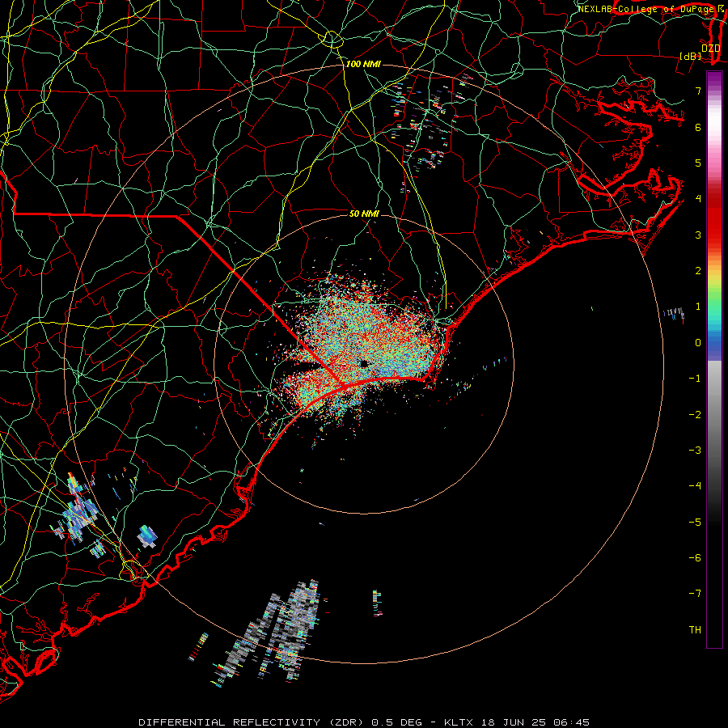Click the black radar site dot at KLTX
Viewport: 728px width, 728px height.
(364, 364)
